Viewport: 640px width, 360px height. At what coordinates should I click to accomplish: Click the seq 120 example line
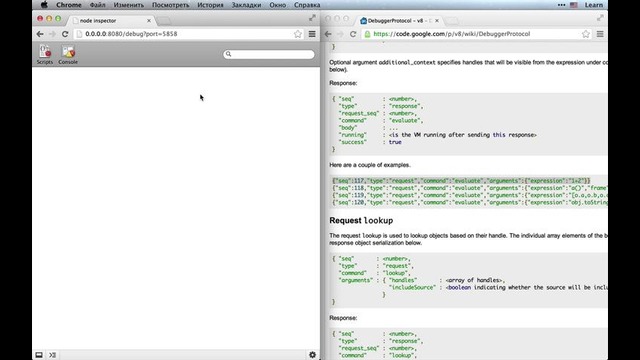click(x=470, y=202)
